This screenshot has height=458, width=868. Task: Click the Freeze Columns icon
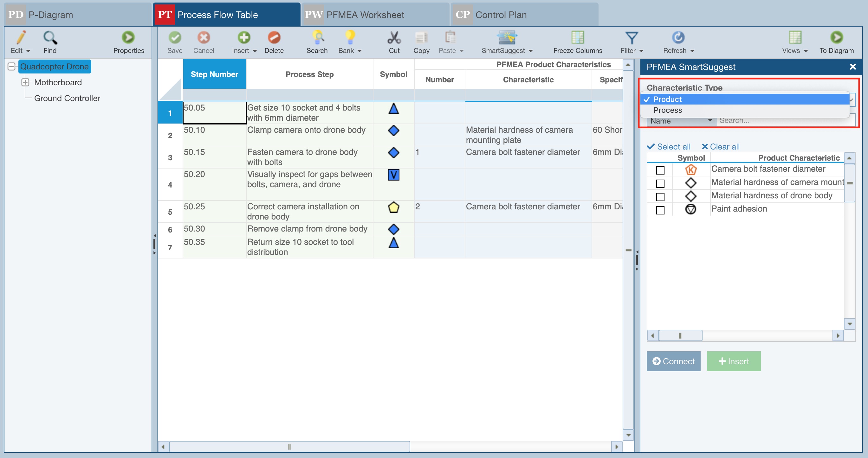tap(577, 38)
